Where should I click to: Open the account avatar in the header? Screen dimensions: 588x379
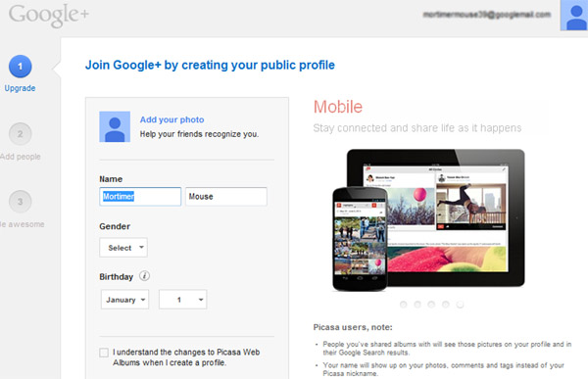(574, 16)
